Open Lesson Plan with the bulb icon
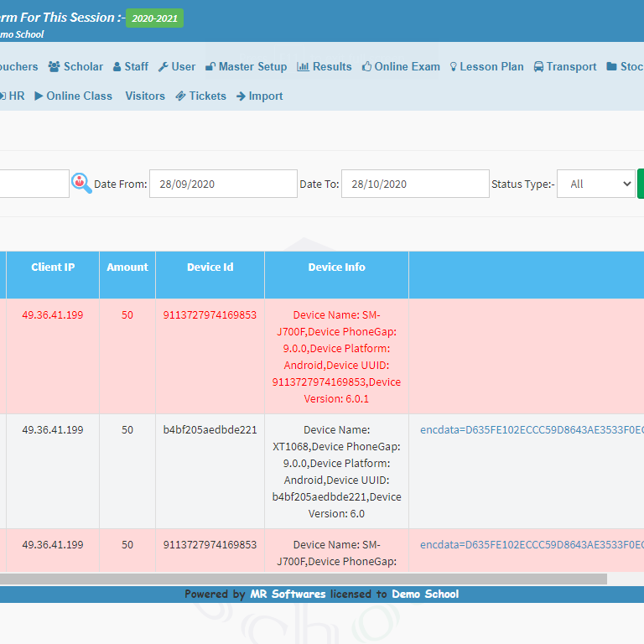 [486, 67]
